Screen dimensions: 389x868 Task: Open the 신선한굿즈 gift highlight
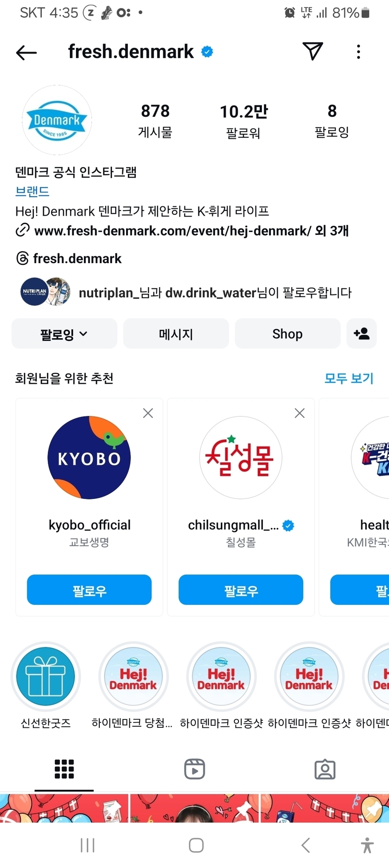[46, 677]
